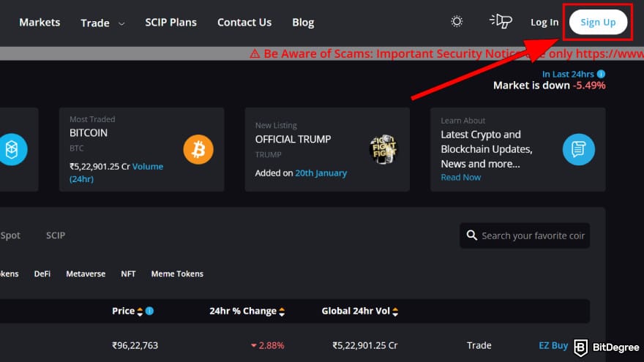Click the BITCOIN most traded title
644x362 pixels.
89,133
